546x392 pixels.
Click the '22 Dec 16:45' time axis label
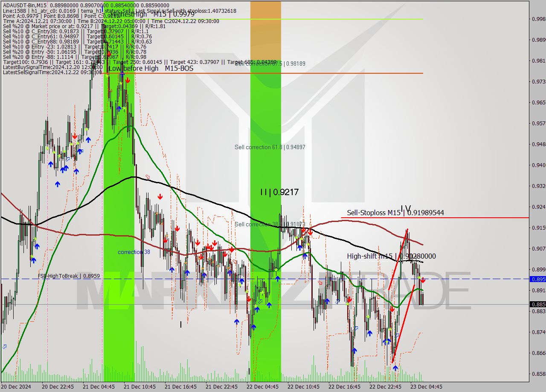344,387
